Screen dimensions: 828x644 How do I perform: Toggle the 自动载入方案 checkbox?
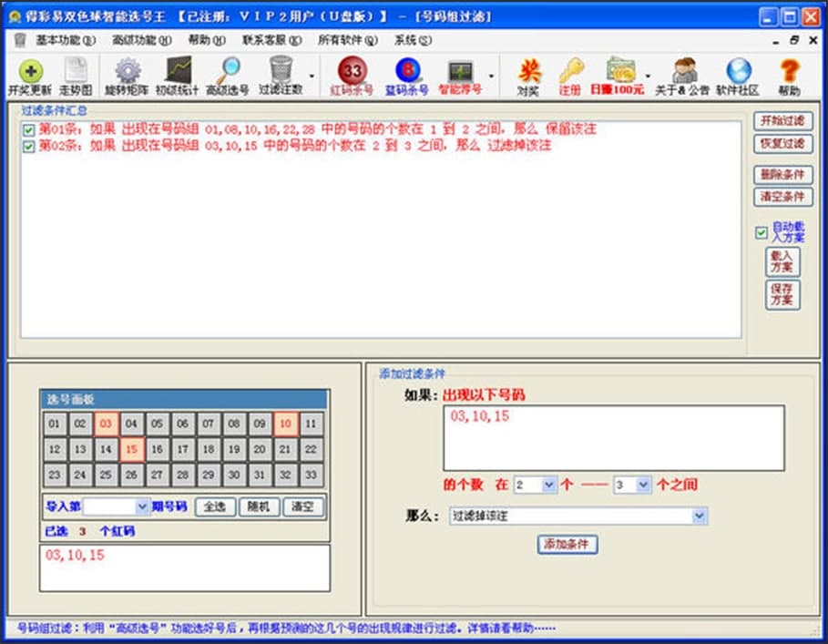click(762, 233)
